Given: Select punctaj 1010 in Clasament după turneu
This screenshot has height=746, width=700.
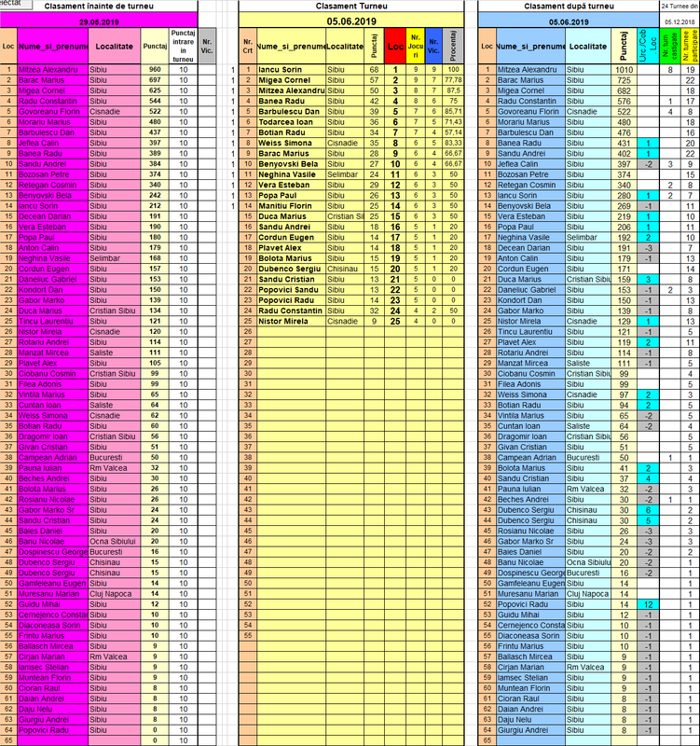Looking at the screenshot, I should click(x=624, y=69).
